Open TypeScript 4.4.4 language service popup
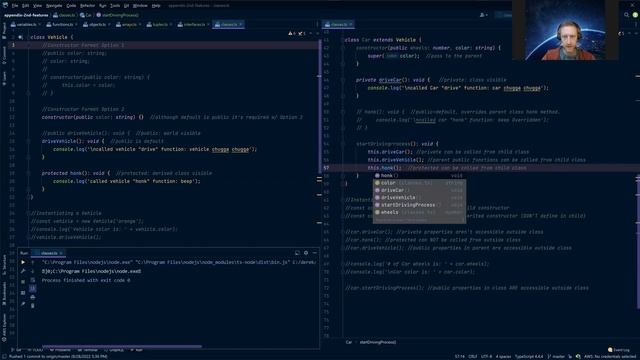This screenshot has width=640, height=360. coord(529,356)
